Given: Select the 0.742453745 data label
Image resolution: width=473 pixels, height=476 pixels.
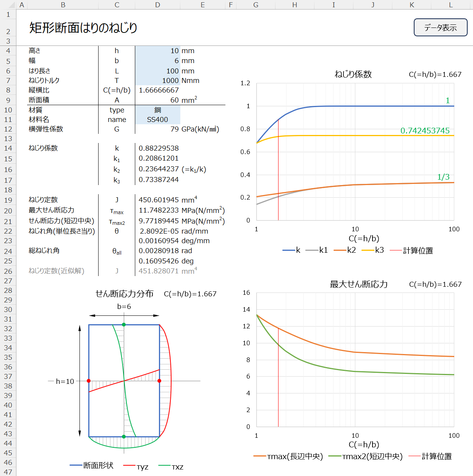Looking at the screenshot, I should click(x=425, y=131).
